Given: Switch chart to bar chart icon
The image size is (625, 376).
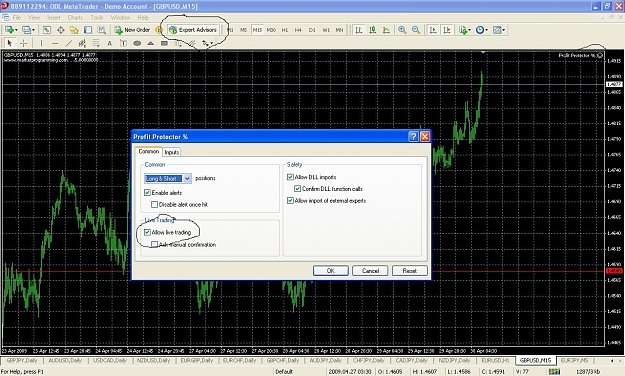Looking at the screenshot, I should click(359, 30).
